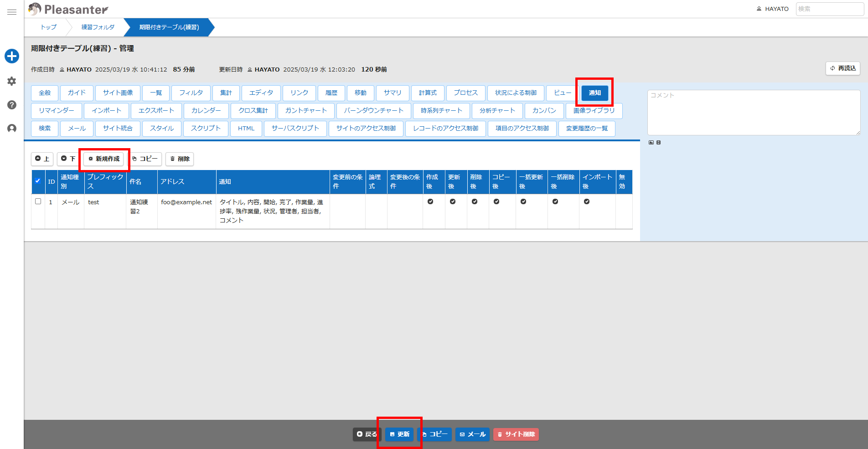Copy the selected notification row
868x449 pixels.
tap(145, 159)
